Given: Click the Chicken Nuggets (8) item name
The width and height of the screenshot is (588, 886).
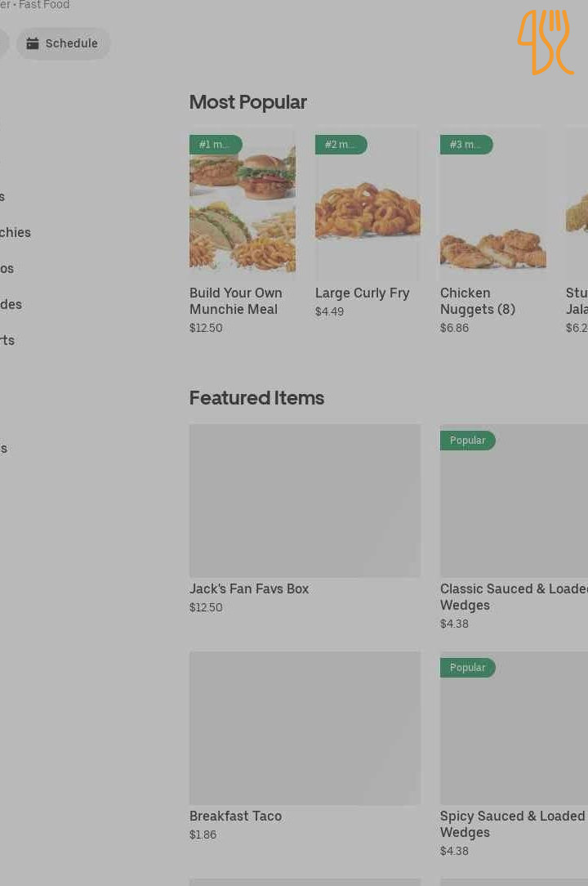Looking at the screenshot, I should [x=478, y=301].
